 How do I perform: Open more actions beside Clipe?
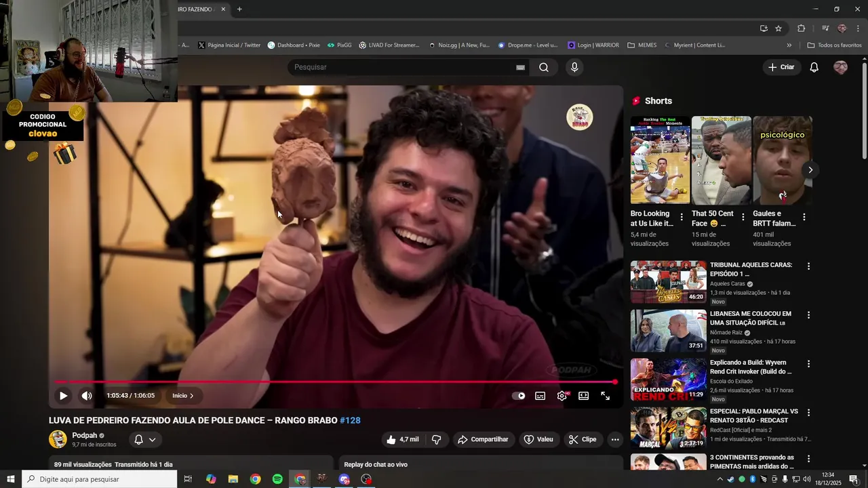coord(615,439)
